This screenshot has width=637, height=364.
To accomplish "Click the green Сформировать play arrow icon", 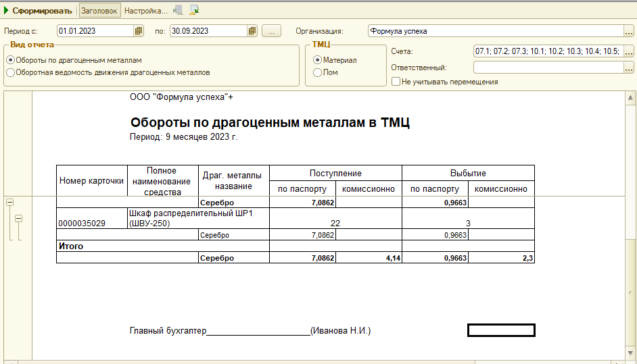I will [7, 10].
